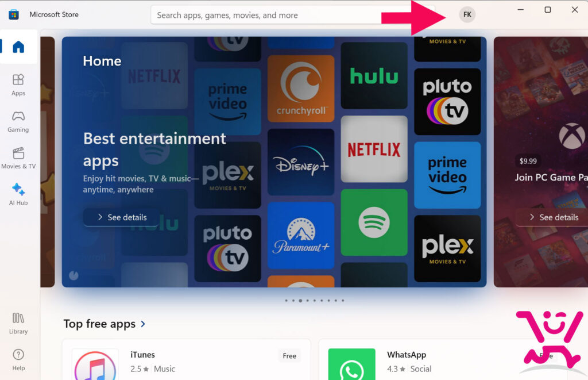Click the bright prime video tile on right
This screenshot has height=380, width=588.
[447, 175]
